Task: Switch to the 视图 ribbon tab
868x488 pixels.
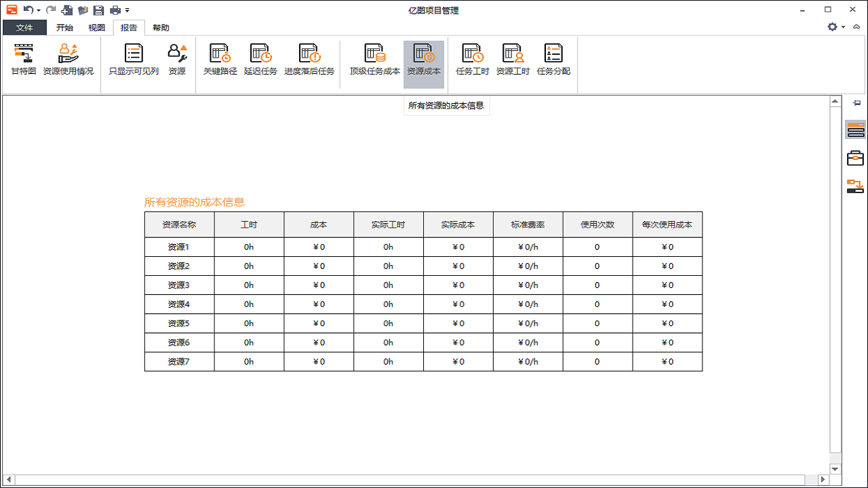Action: point(96,27)
